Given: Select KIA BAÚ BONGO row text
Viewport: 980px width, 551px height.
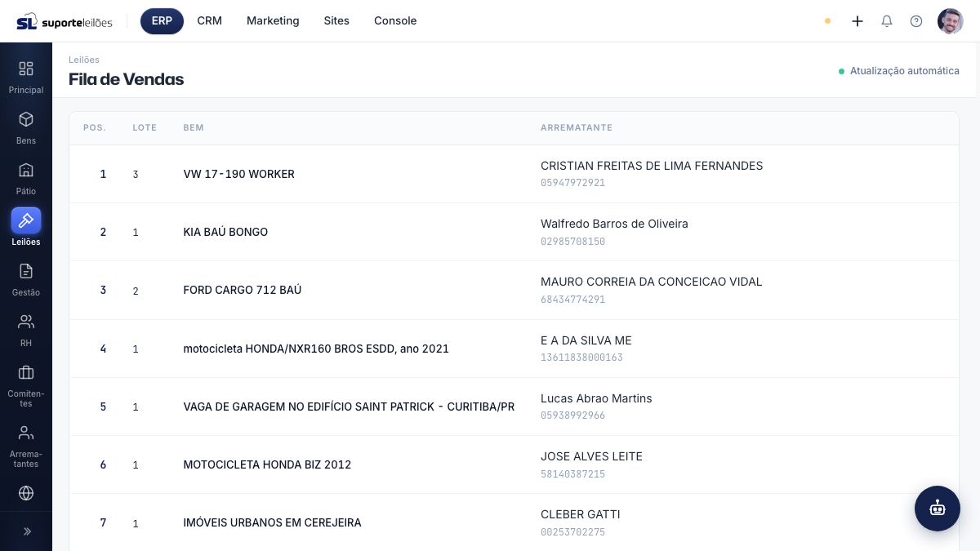Looking at the screenshot, I should coord(225,232).
